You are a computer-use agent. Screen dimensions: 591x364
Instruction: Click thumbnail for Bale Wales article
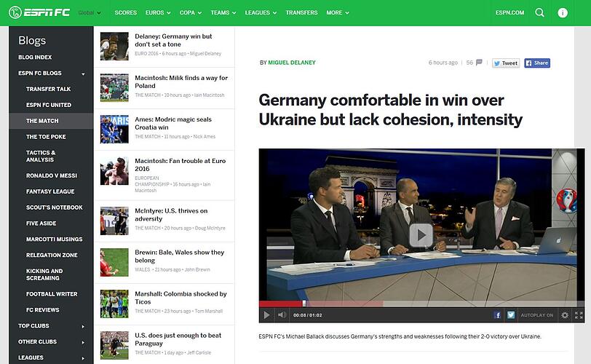coord(114,262)
